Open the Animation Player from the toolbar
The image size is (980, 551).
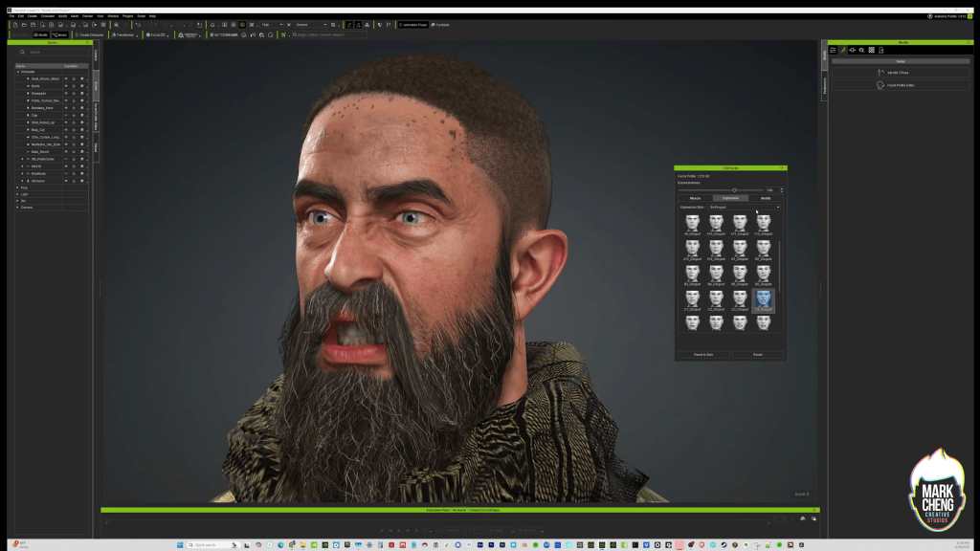(413, 25)
